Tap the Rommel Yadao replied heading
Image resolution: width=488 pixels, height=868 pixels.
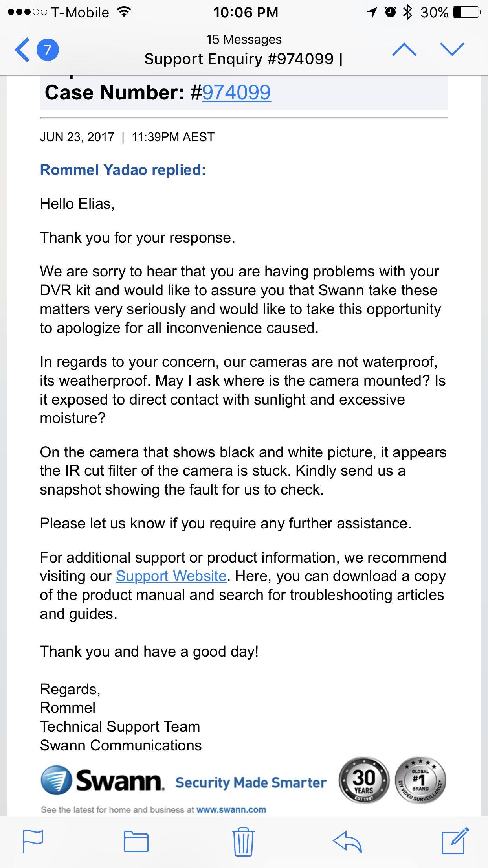pos(123,170)
